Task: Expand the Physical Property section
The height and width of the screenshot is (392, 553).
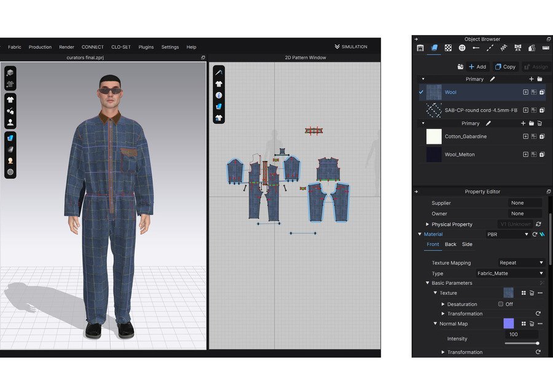Action: coord(428,224)
